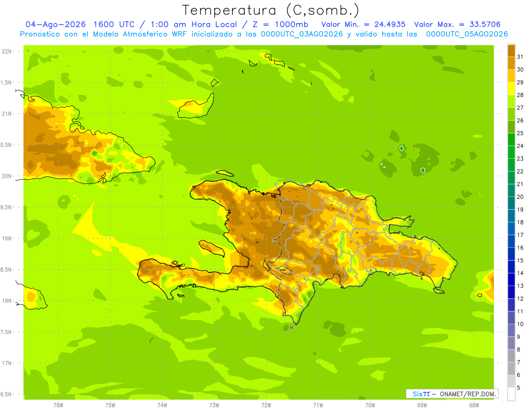Click the valid-until time "0000UTC_05AGO2026"
532x411 pixels.
coord(466,34)
